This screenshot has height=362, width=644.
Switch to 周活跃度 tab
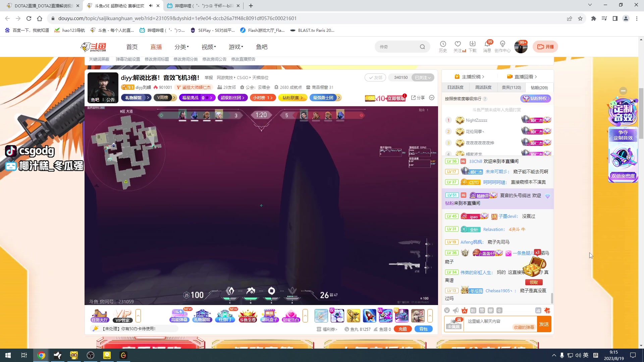pos(483,87)
